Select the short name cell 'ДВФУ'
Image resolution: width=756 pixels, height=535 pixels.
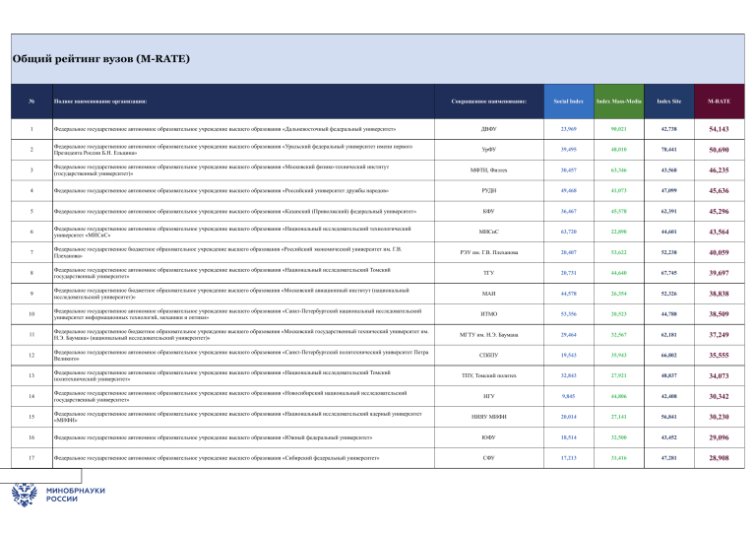point(489,129)
